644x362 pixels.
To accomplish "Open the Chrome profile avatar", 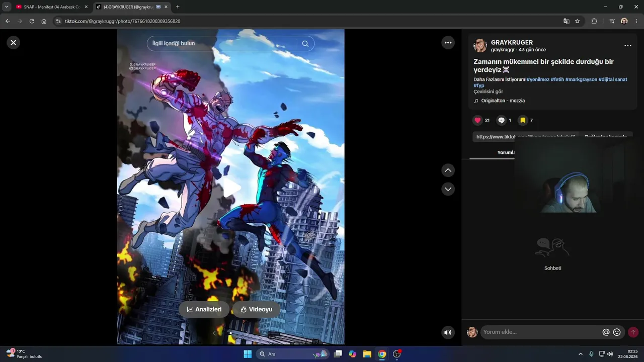I will click(x=624, y=21).
